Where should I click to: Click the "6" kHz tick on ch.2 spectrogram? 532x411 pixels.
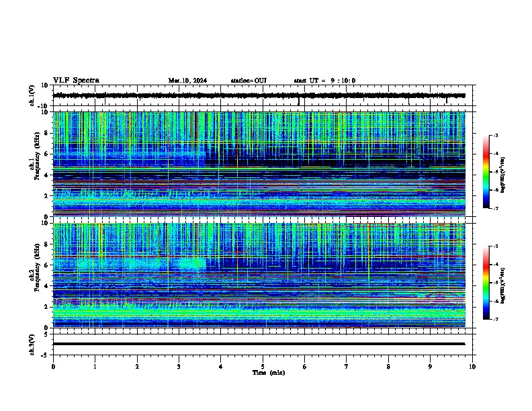click(x=47, y=265)
